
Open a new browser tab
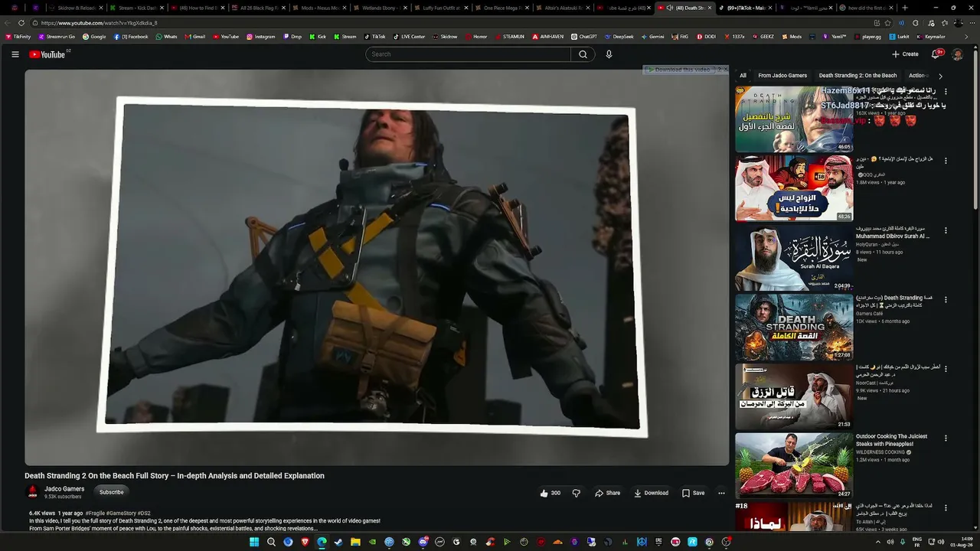904,8
